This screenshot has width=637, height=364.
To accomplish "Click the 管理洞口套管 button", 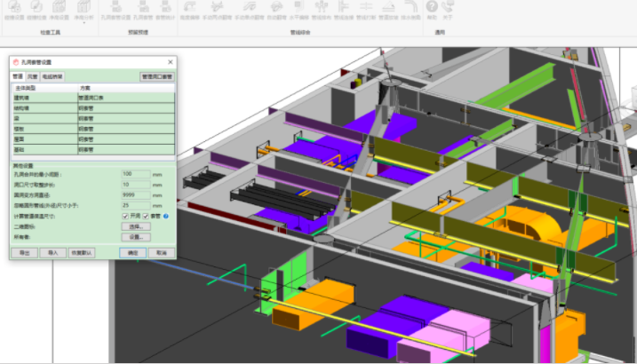I will [157, 77].
